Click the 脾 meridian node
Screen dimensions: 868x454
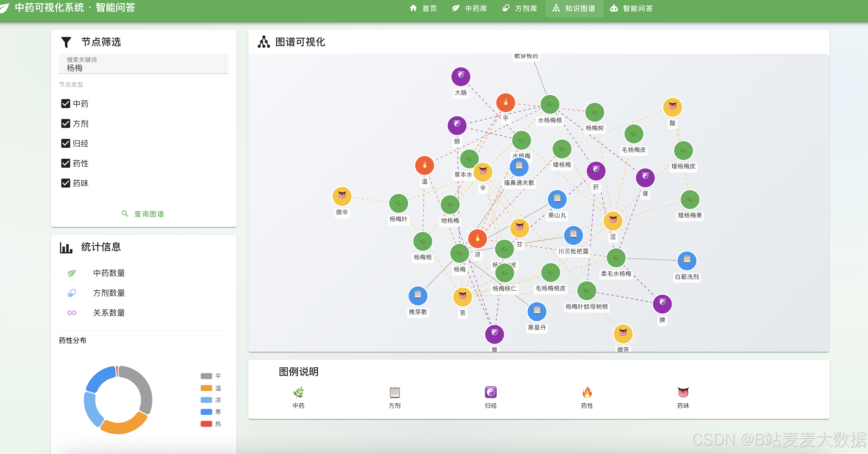[662, 304]
